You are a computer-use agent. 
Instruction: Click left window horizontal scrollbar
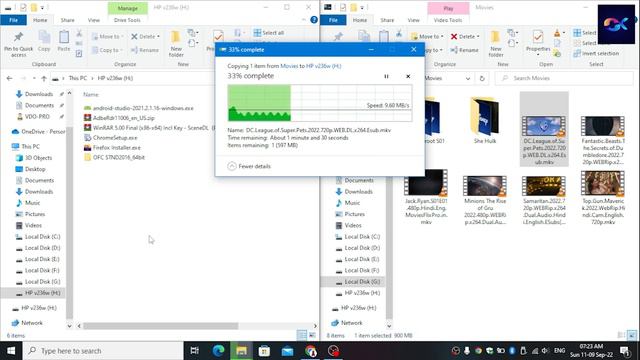(x=160, y=326)
